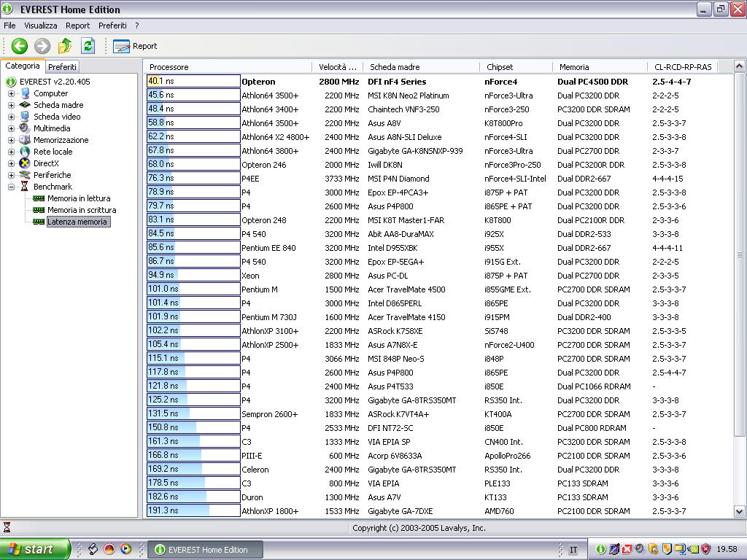Click the Up level toolbar icon

[x=65, y=46]
